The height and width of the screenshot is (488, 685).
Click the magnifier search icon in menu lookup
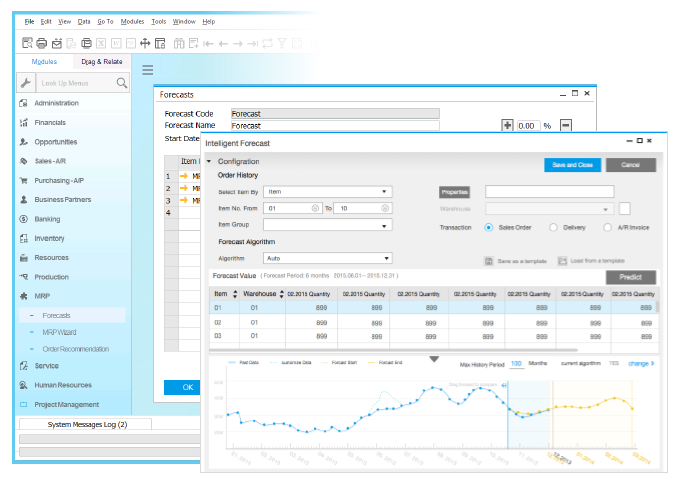pyautogui.click(x=122, y=83)
